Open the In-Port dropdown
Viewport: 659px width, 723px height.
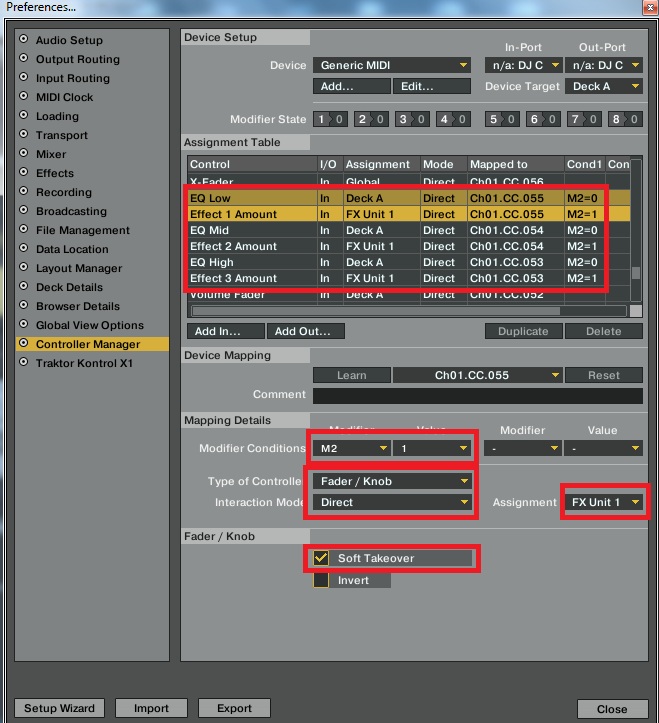click(523, 65)
